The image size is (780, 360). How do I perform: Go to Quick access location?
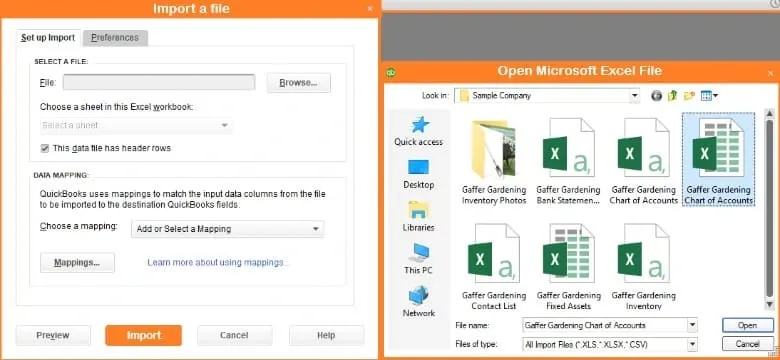tap(418, 131)
